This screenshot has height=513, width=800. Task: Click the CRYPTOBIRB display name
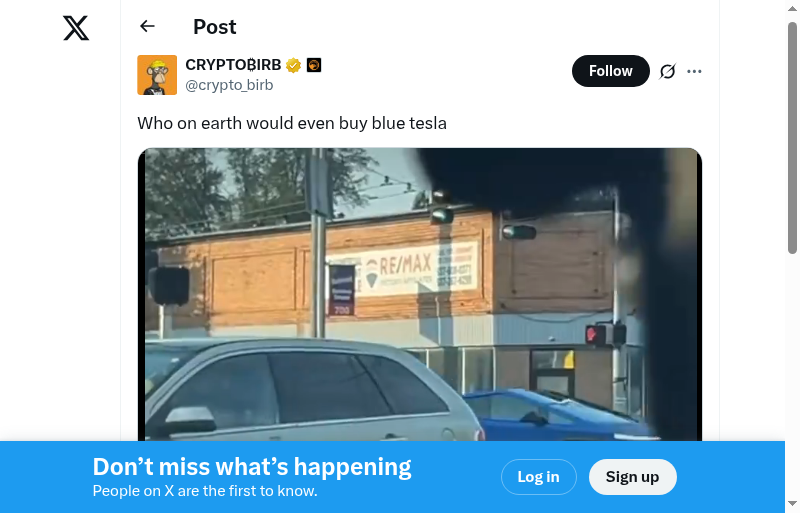point(233,65)
